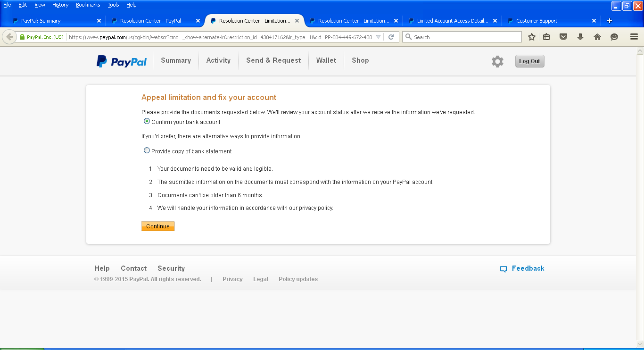Open PayPal account settings gear

pos(497,61)
